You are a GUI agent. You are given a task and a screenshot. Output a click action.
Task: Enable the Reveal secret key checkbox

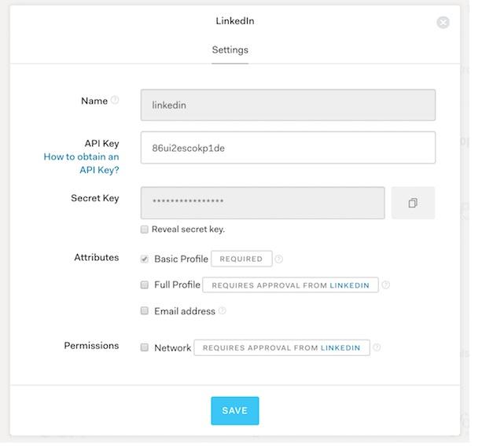click(x=145, y=230)
